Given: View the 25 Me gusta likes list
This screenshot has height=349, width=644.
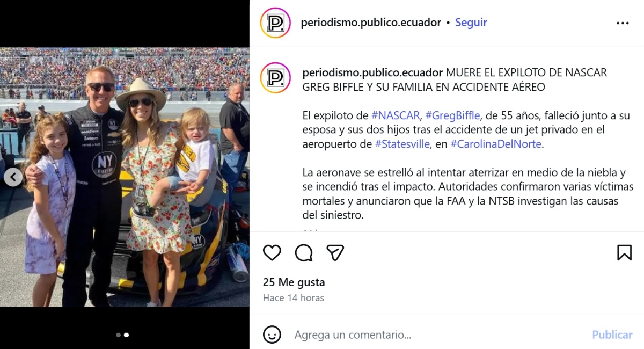Looking at the screenshot, I should [x=294, y=282].
